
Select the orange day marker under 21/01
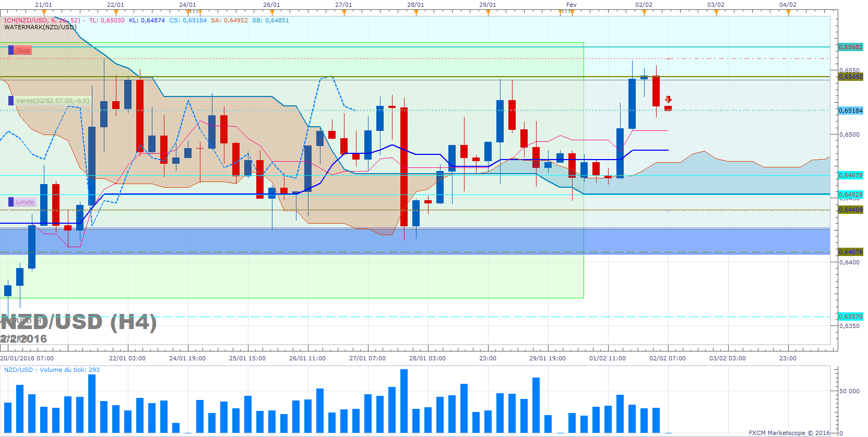pos(44,13)
